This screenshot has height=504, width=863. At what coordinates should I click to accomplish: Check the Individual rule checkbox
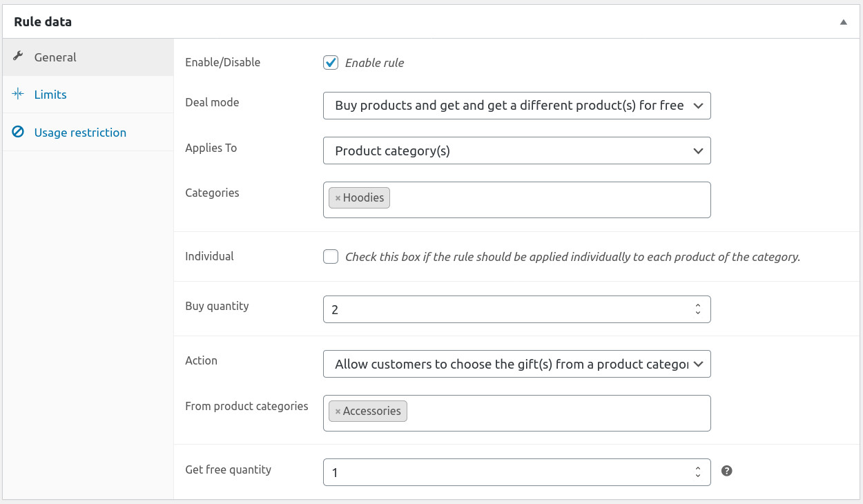point(331,257)
